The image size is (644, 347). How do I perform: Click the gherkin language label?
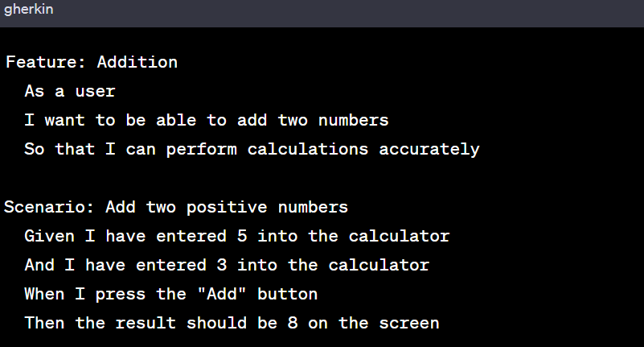click(29, 10)
